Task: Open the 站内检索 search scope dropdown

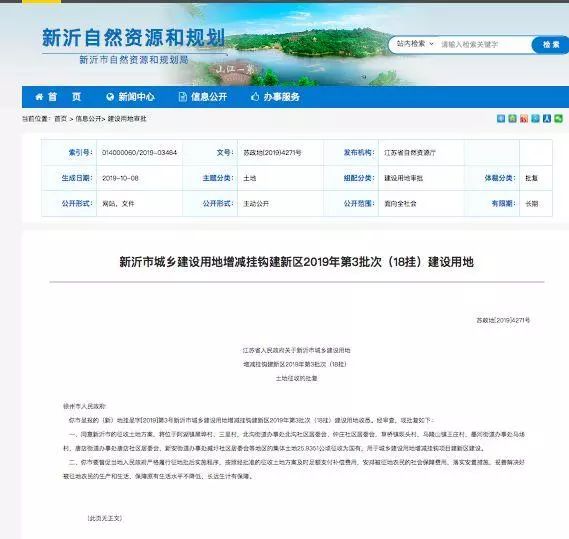Action: (x=415, y=44)
